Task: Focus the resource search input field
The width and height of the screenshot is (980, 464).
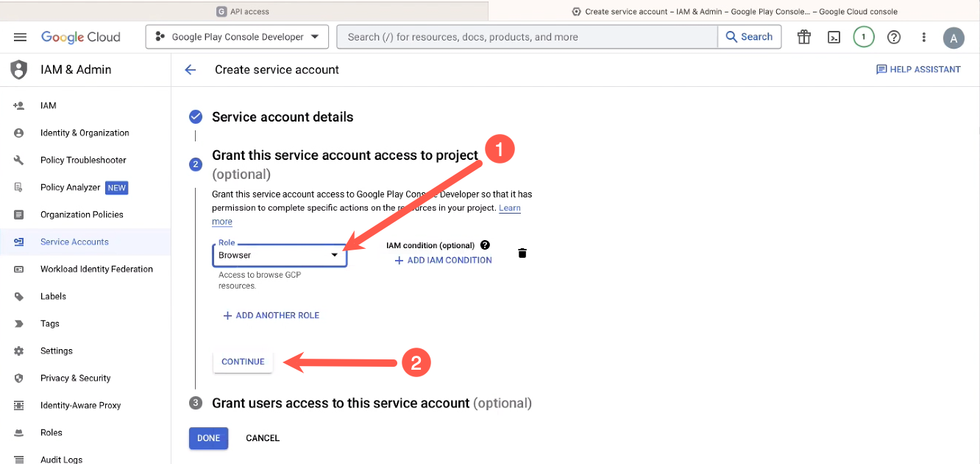Action: 526,37
